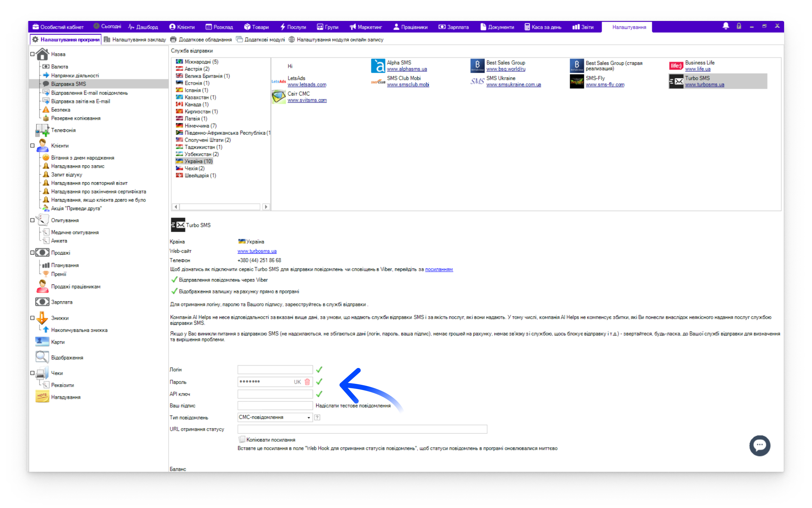This screenshot has height=508, width=812.
Task: Switch to Налаштування закладу subtab
Action: coord(135,40)
